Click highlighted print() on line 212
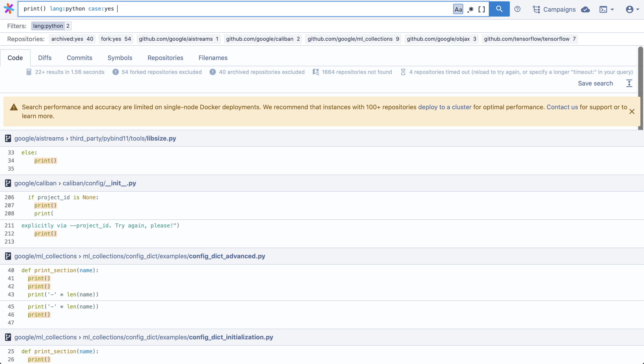 coord(45,234)
